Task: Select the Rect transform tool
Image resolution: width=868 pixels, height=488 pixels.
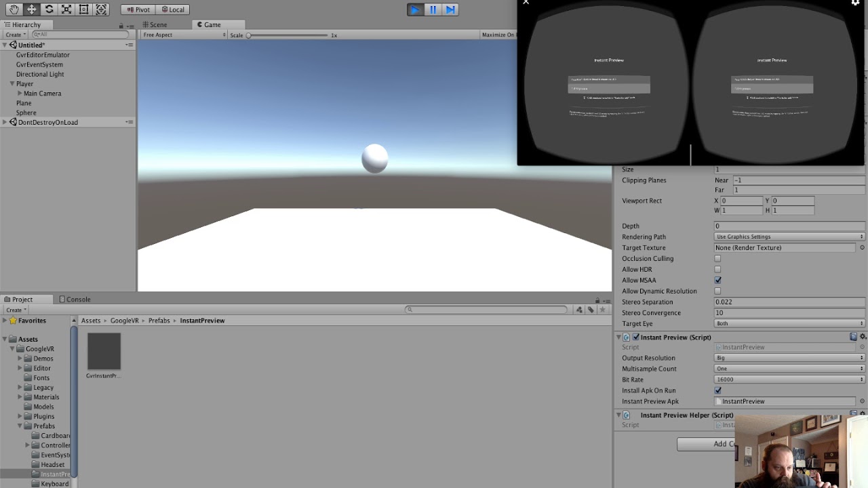Action: tap(83, 9)
